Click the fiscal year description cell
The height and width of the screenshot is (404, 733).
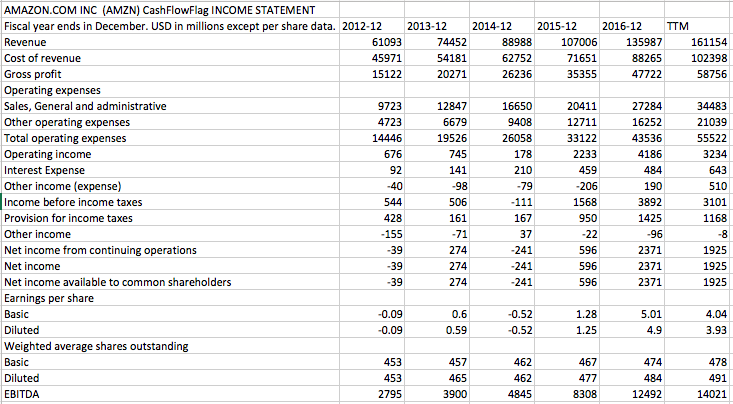(x=171, y=26)
